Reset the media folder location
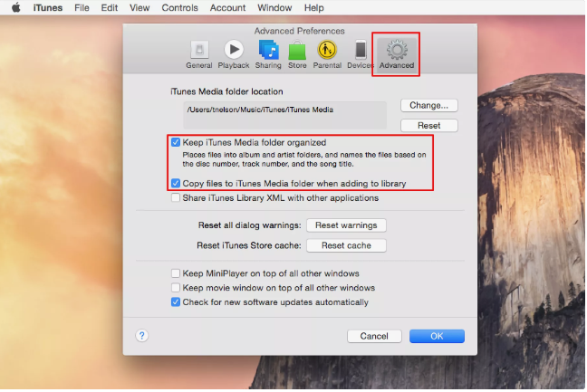The image size is (587, 392). 429,126
